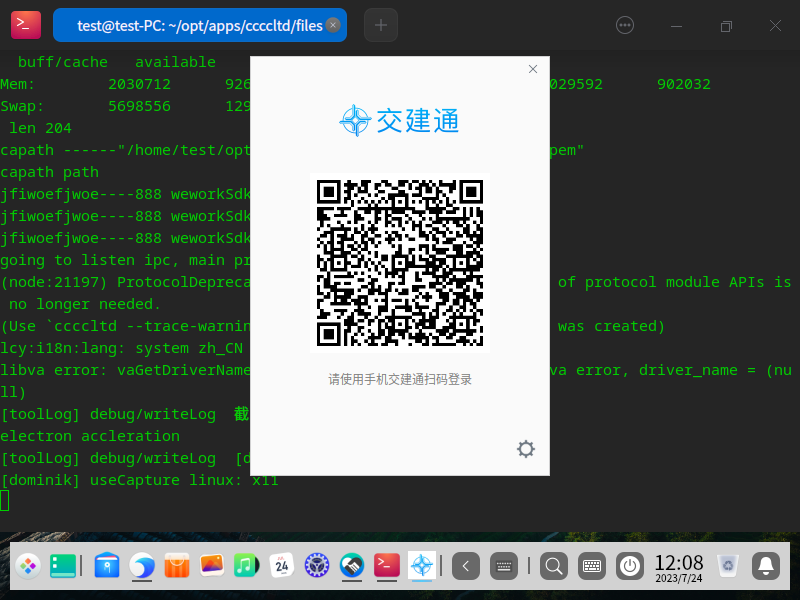Screen dimensions: 800x600
Task: Switch to the Terminal icon in the dock
Action: point(386,566)
